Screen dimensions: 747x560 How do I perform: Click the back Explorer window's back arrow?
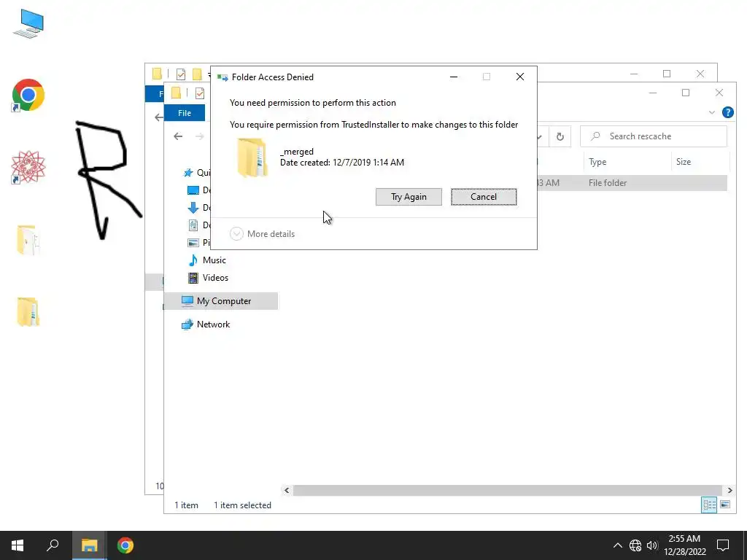[x=158, y=117]
